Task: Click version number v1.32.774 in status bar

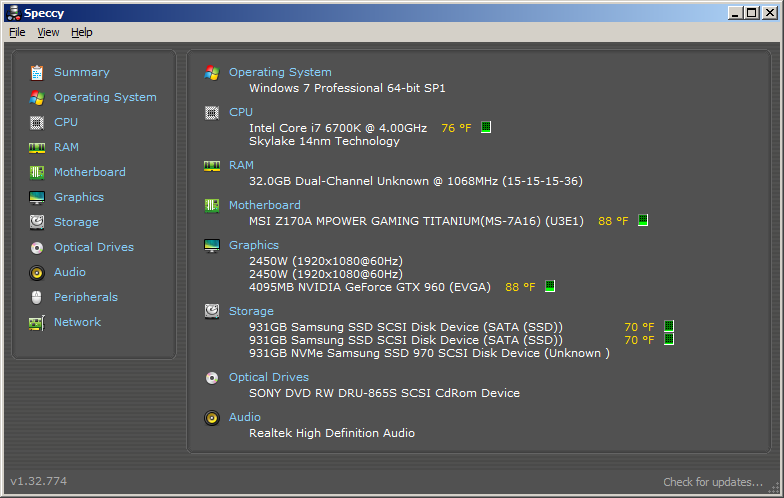Action: click(38, 481)
